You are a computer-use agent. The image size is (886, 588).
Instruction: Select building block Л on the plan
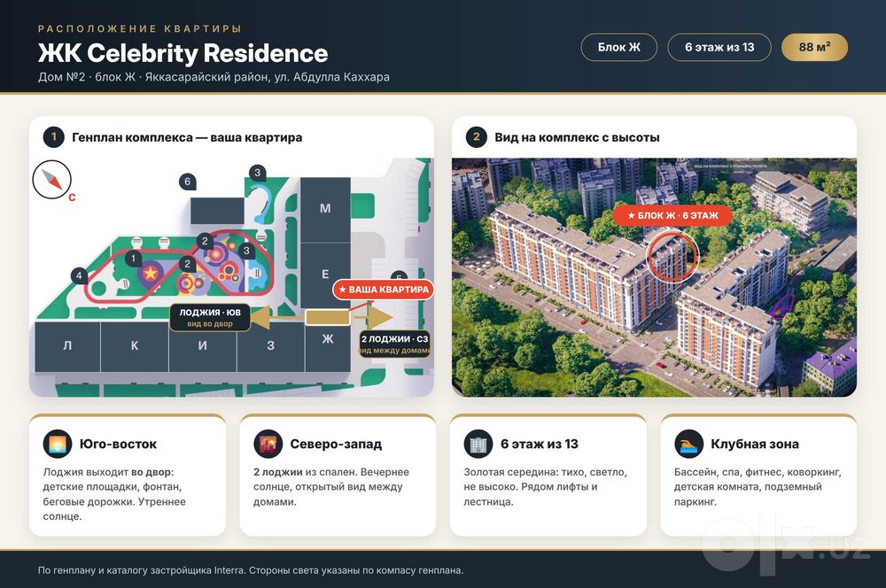pyautogui.click(x=67, y=346)
